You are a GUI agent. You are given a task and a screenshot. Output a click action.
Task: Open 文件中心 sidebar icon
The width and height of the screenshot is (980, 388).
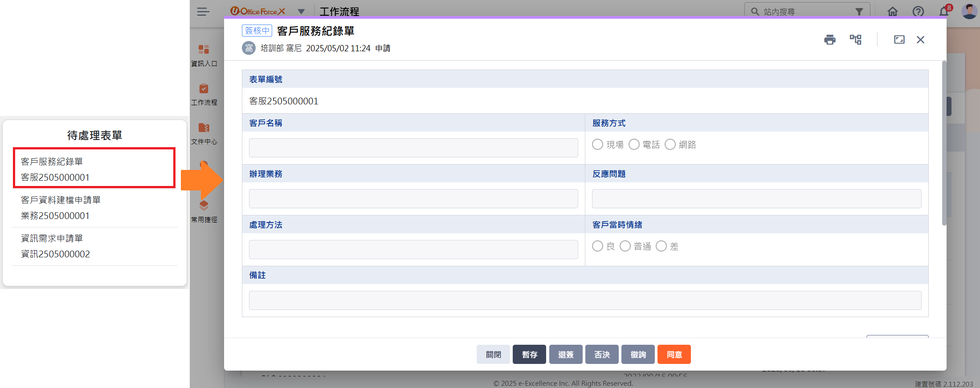click(204, 133)
